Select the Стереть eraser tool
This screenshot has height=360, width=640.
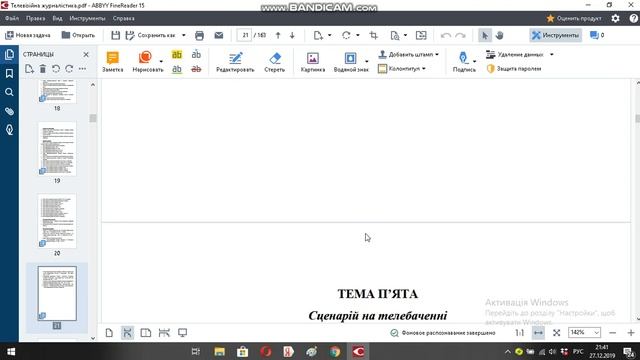tap(274, 62)
